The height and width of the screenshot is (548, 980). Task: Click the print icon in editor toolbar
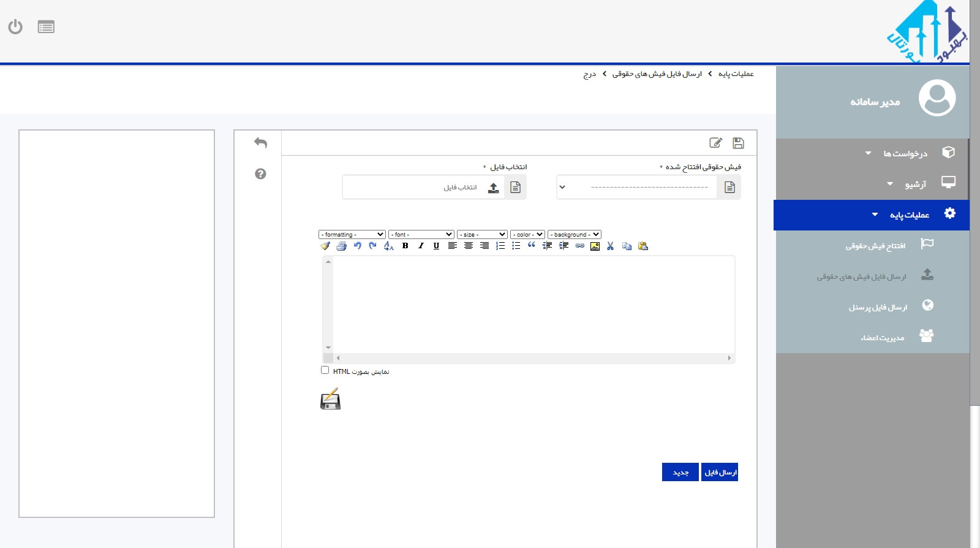(341, 246)
